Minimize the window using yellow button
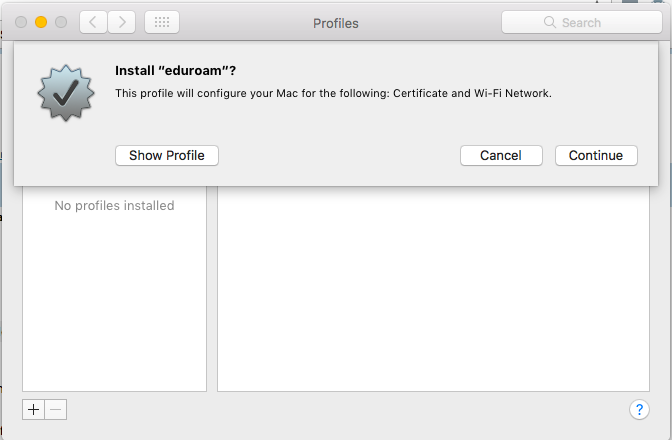 41,22
